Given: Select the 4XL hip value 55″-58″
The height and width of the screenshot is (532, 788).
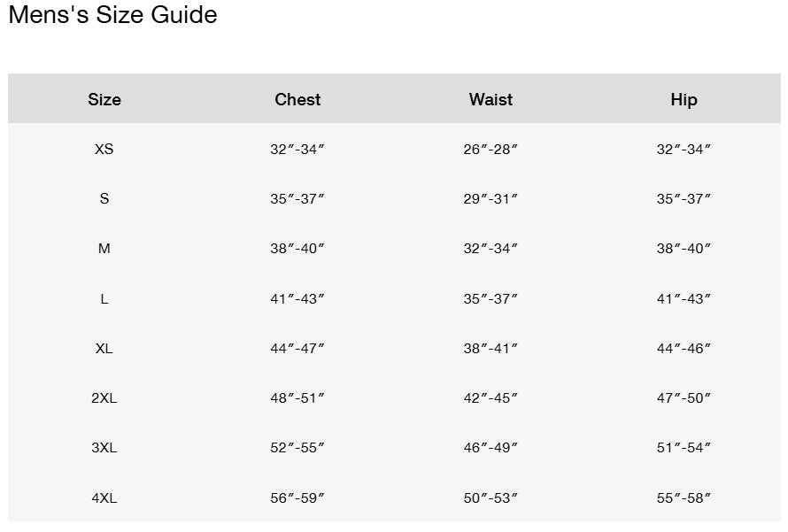Looking at the screenshot, I should 684,498.
